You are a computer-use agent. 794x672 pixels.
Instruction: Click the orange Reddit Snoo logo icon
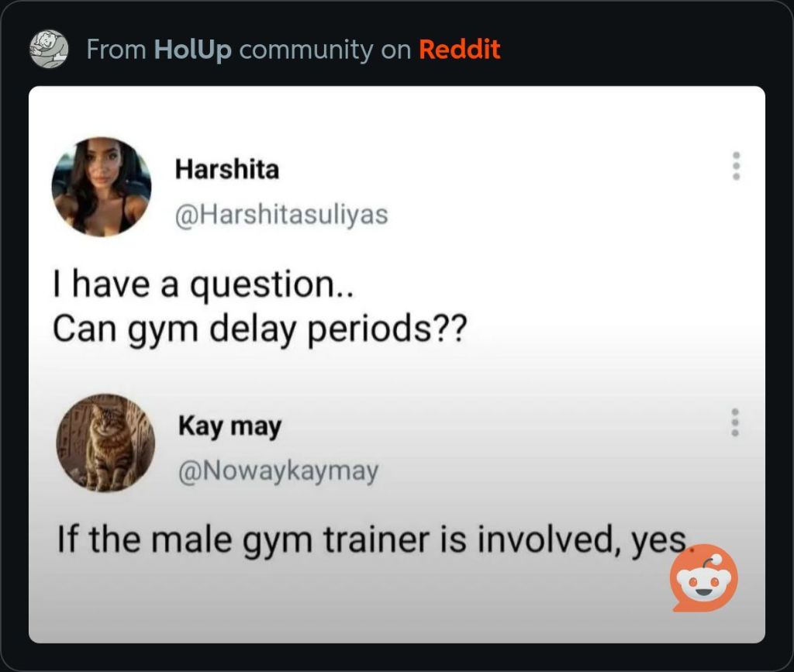704,578
